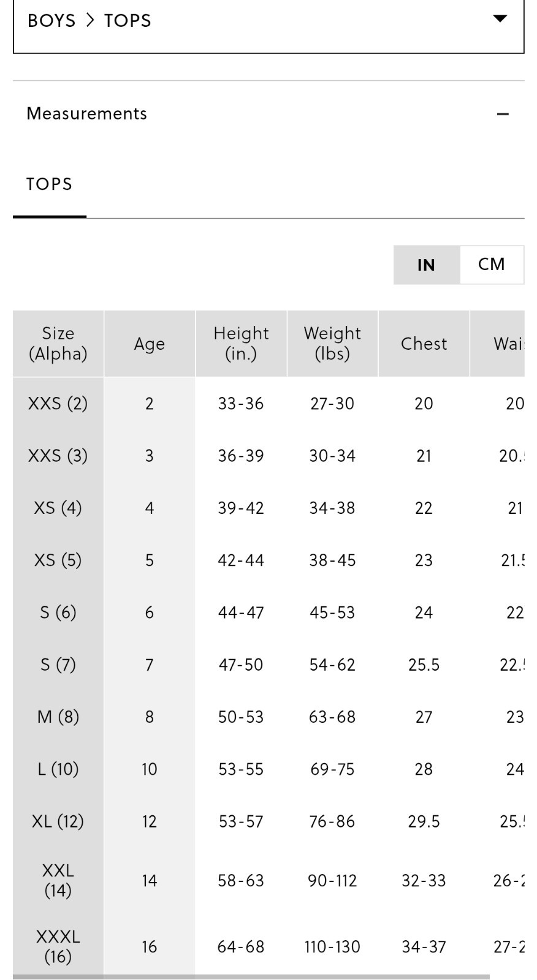
Task: Collapse the Measurements section
Action: [x=268, y=114]
